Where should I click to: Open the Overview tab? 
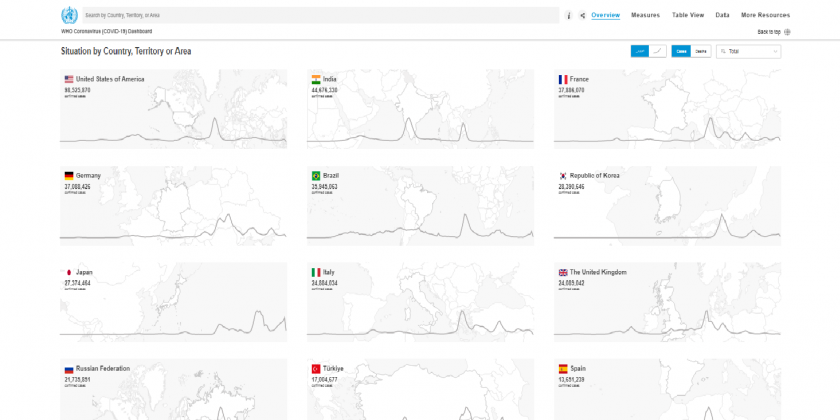pos(605,15)
